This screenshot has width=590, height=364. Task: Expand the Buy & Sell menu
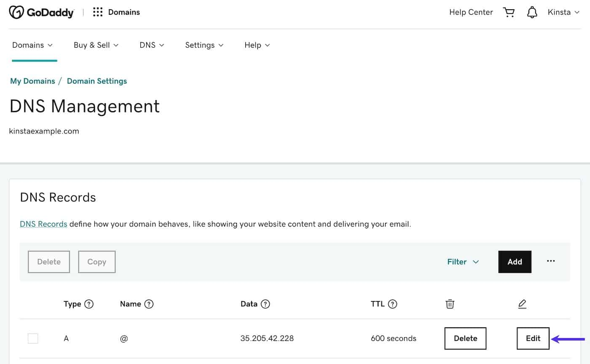pyautogui.click(x=96, y=45)
